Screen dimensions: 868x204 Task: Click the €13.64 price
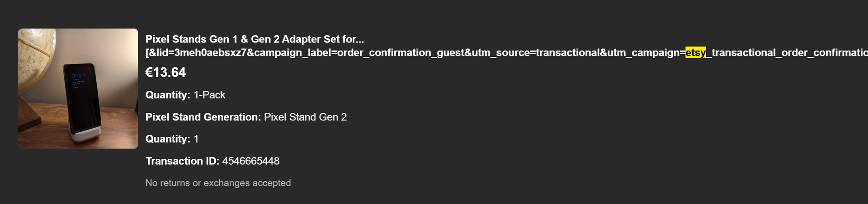pyautogui.click(x=165, y=72)
